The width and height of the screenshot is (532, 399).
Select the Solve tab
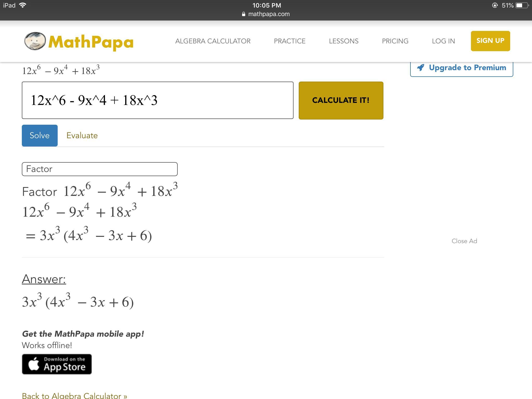pos(39,136)
